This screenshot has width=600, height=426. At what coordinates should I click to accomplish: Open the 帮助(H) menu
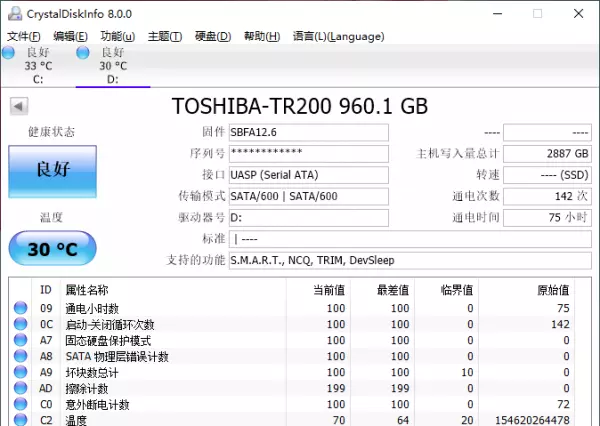(262, 36)
